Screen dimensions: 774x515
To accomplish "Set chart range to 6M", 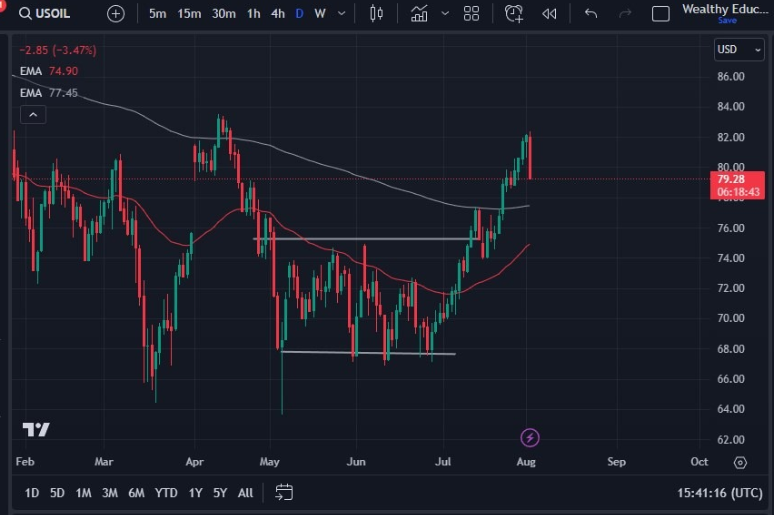I will [136, 492].
